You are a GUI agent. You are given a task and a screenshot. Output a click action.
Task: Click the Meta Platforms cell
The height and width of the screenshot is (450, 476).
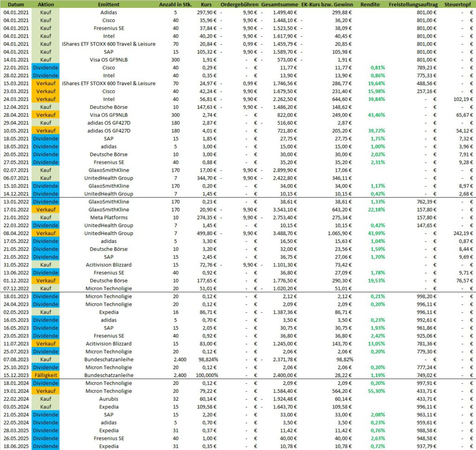point(109,218)
